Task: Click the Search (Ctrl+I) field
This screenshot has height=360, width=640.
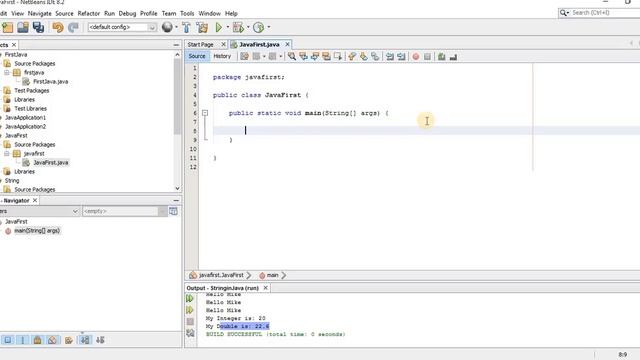Action: [x=599, y=13]
